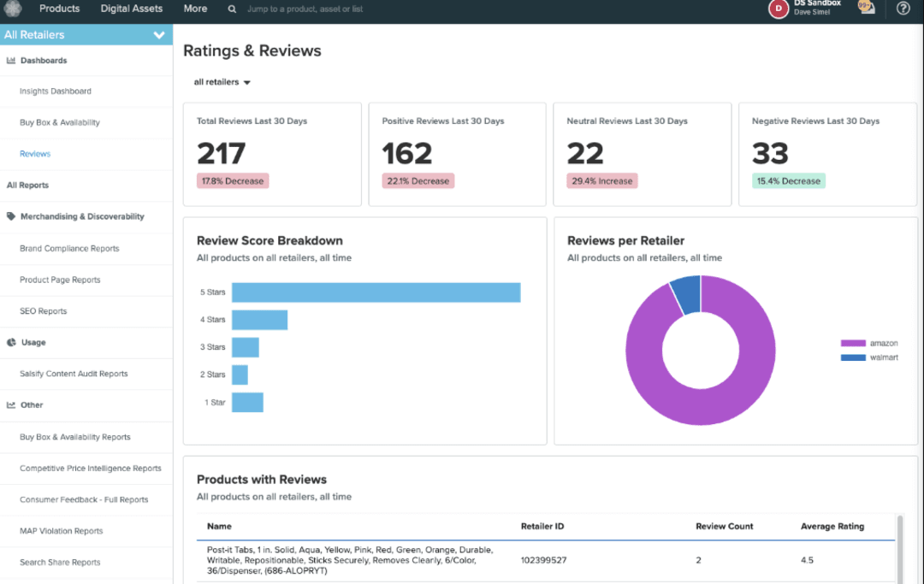Select the Merchandising & Discoverability tag icon
The height and width of the screenshot is (584, 924).
point(10,216)
